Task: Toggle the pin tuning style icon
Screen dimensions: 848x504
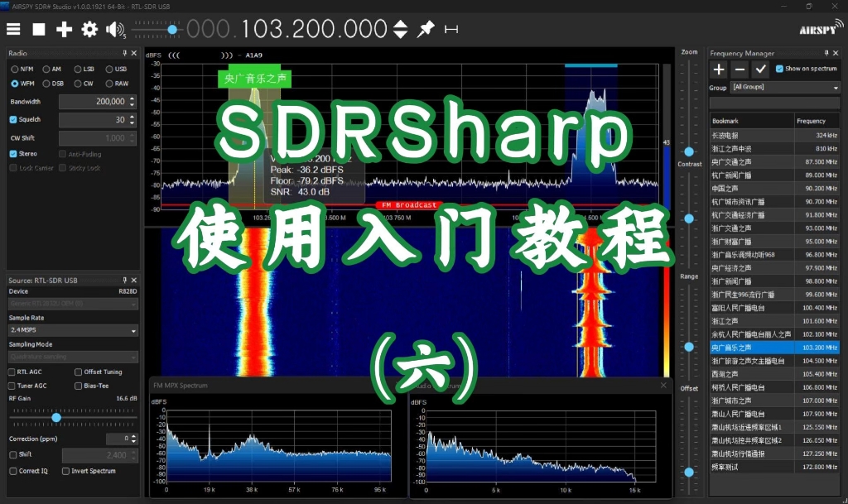Action: pos(426,29)
